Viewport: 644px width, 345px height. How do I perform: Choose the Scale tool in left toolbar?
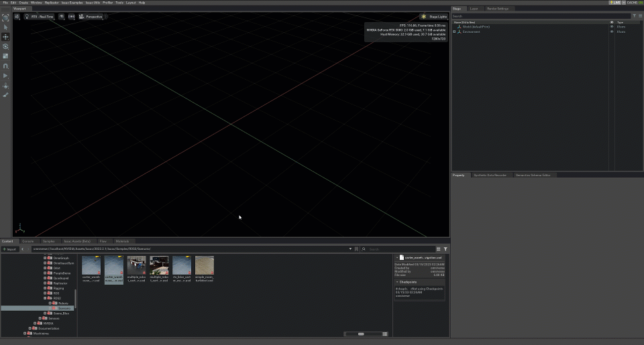(x=5, y=56)
